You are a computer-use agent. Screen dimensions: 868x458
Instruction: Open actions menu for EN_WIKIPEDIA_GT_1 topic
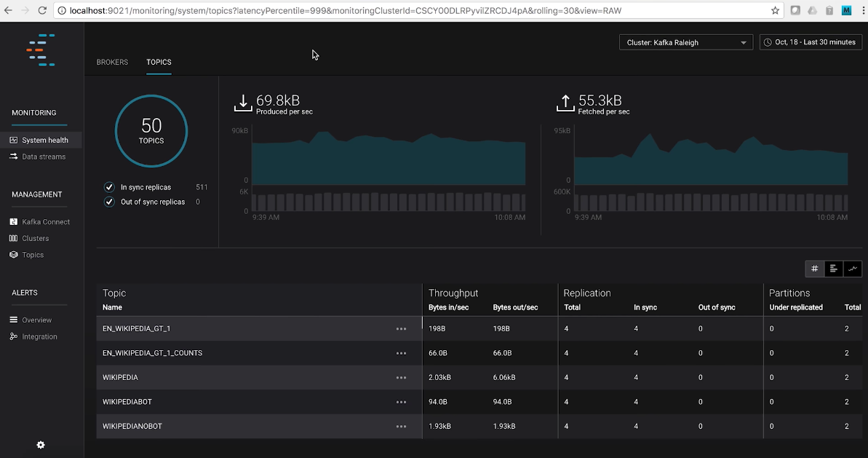(x=401, y=329)
